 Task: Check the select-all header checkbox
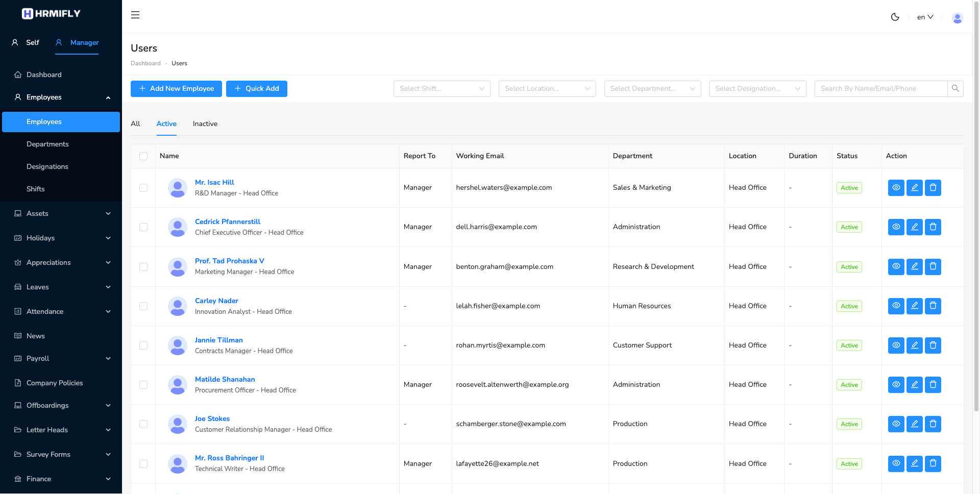143,156
